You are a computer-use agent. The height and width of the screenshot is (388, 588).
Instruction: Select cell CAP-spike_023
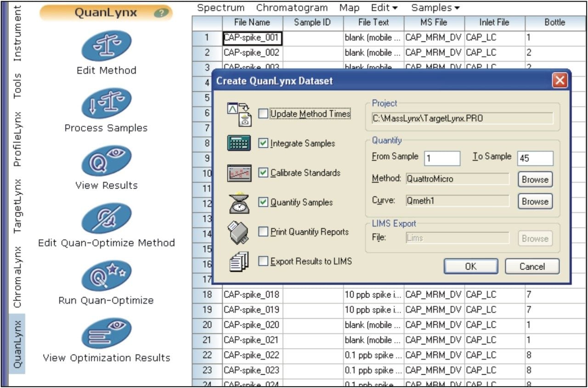[x=252, y=370]
